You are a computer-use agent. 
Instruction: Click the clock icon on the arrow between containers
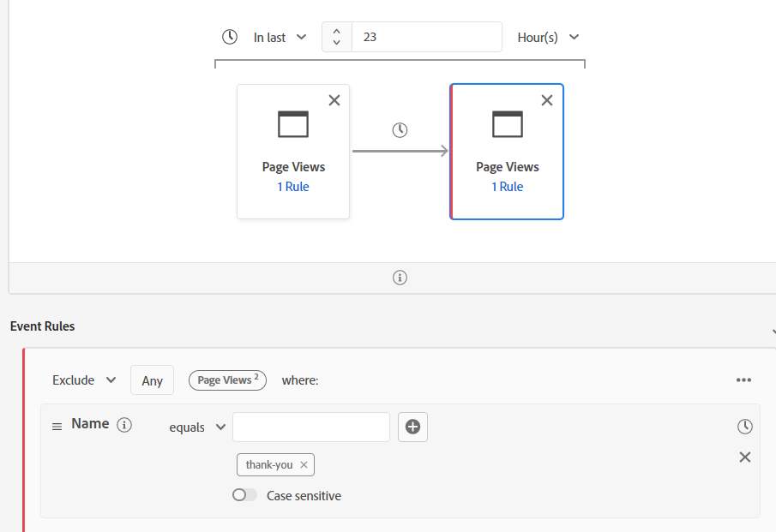point(400,129)
